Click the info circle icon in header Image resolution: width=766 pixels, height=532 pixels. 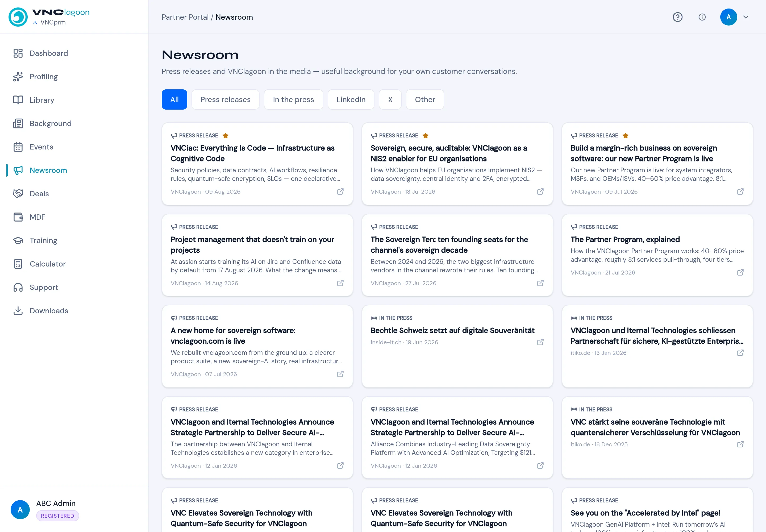(702, 17)
